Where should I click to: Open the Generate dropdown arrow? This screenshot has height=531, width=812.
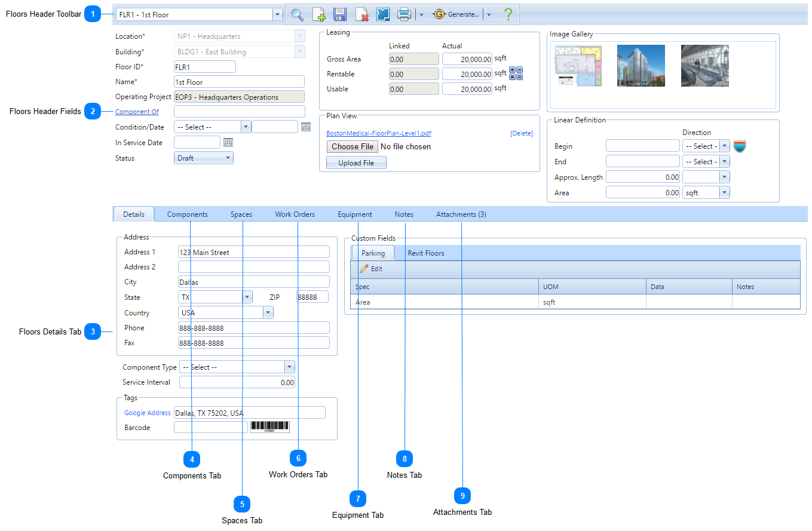tap(488, 14)
